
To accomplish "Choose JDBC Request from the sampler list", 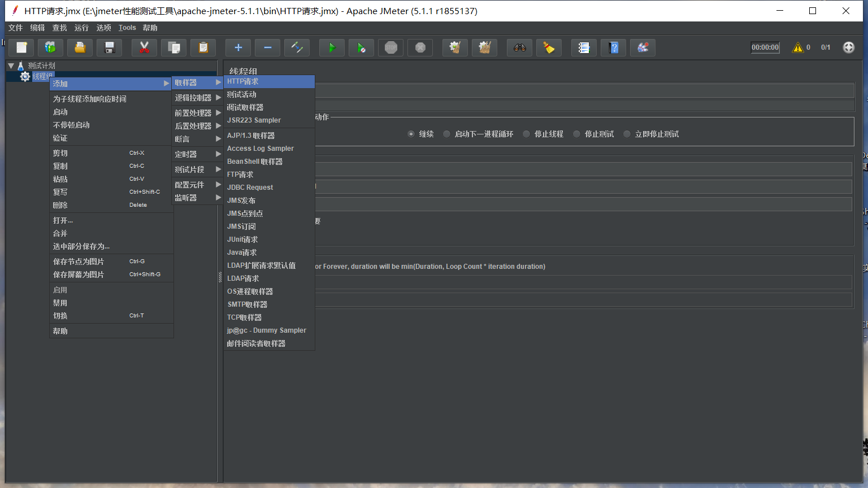I will 270,188.
